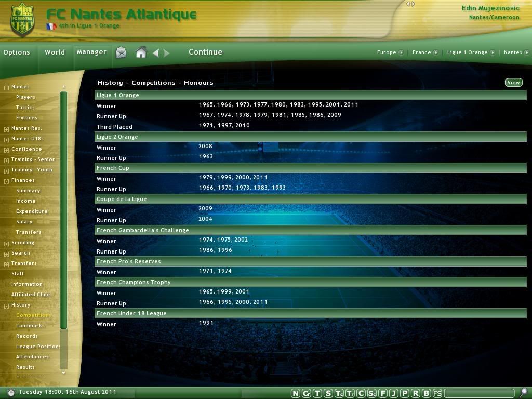Click the Tr shortcut icon
532x399 pixels.
coord(350,393)
